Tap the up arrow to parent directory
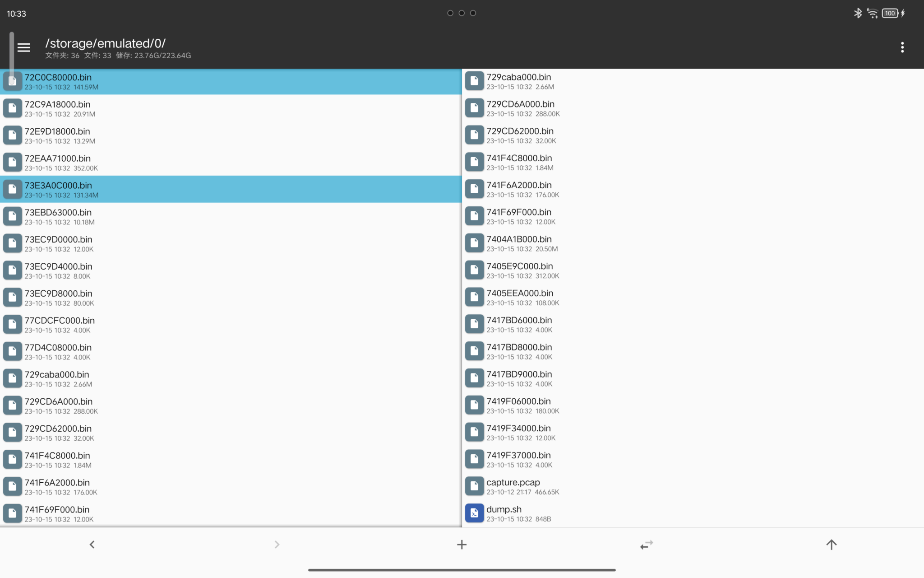Screen dimensions: 924x578 click(832, 545)
